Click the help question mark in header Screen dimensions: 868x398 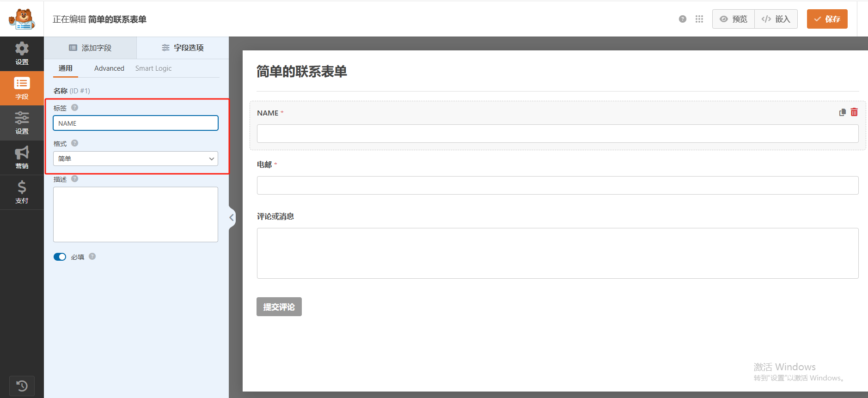(682, 19)
